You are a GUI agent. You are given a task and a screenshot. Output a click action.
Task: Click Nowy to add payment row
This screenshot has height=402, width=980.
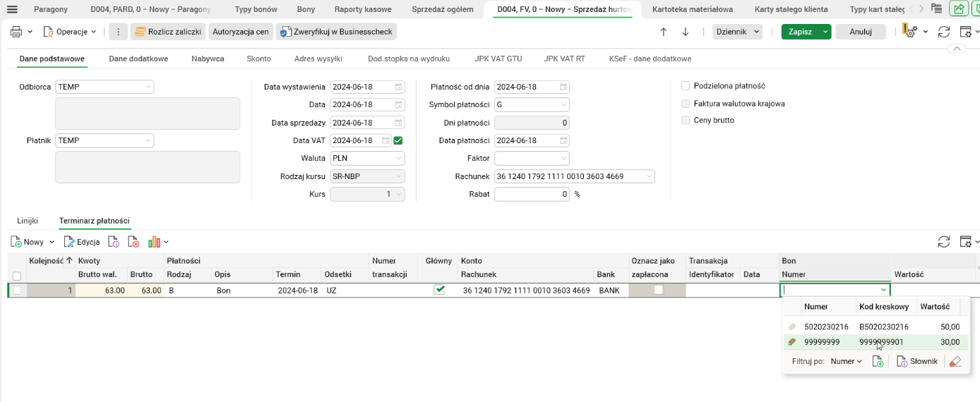(x=28, y=242)
